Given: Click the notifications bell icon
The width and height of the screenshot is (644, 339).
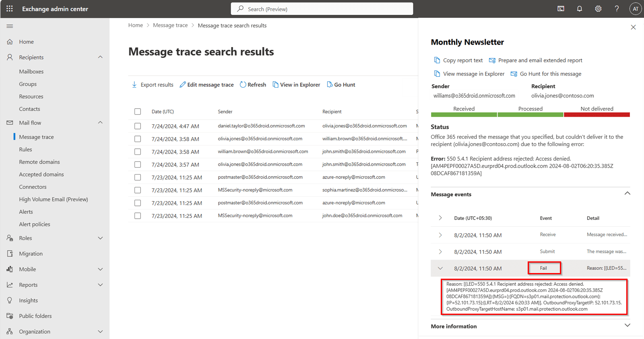Looking at the screenshot, I should (x=580, y=8).
